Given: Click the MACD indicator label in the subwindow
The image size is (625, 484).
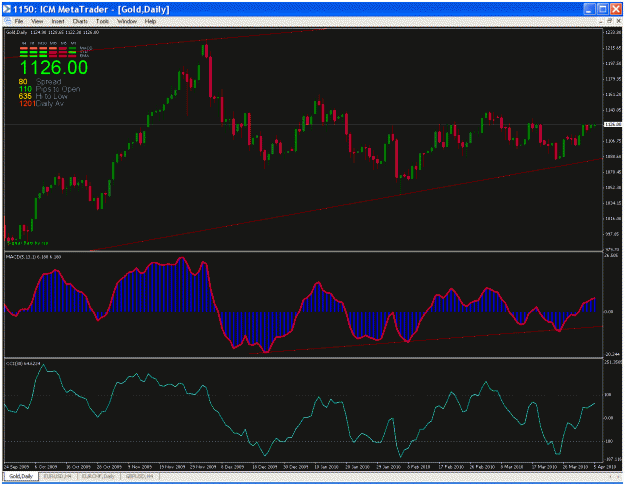Looking at the screenshot, I should pos(33,257).
